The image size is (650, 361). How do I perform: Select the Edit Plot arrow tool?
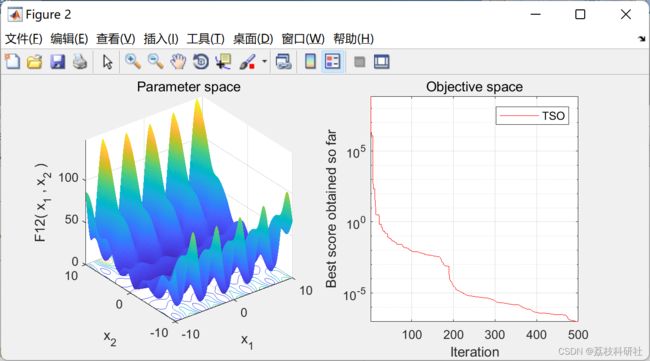click(x=107, y=62)
